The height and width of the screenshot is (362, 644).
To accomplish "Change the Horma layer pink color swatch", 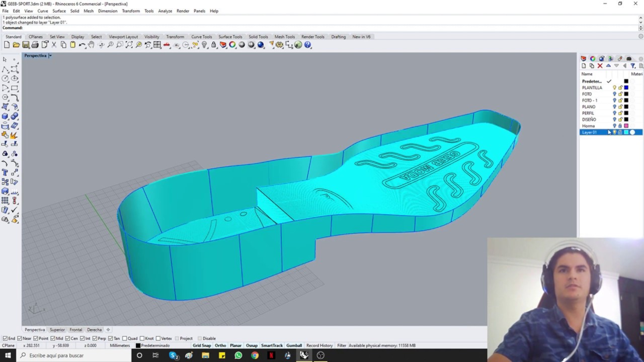I will pyautogui.click(x=626, y=126).
